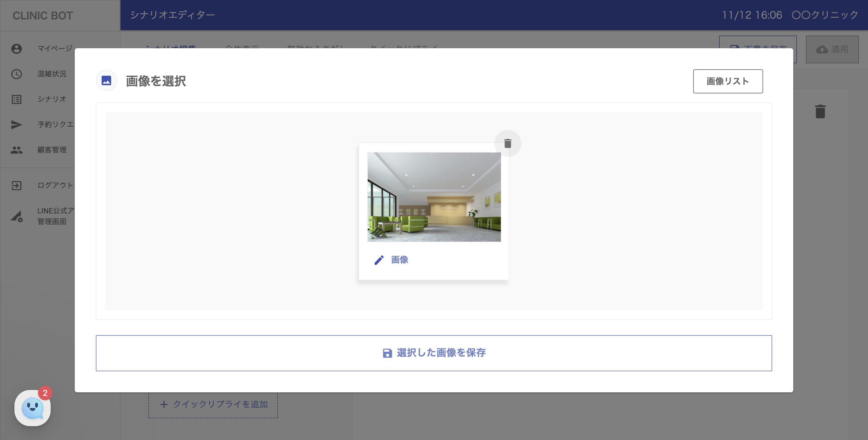Click the ログアウト exit icon

[x=17, y=186]
